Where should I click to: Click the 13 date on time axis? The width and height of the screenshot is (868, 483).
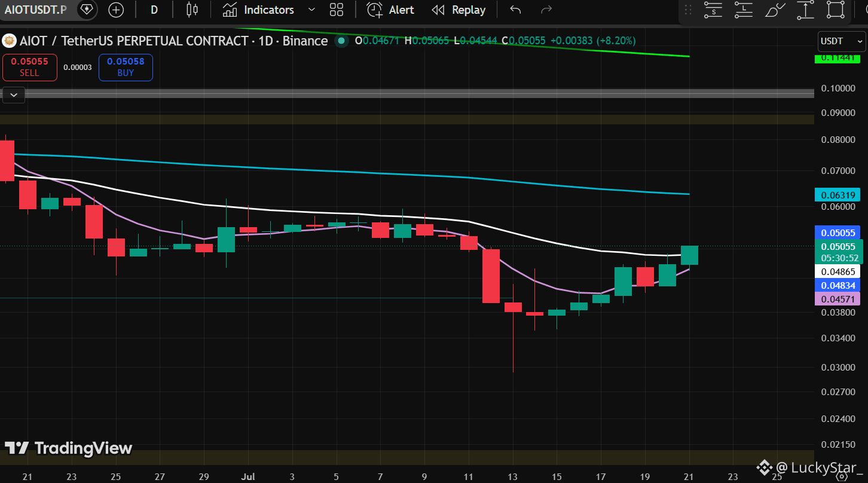point(513,476)
